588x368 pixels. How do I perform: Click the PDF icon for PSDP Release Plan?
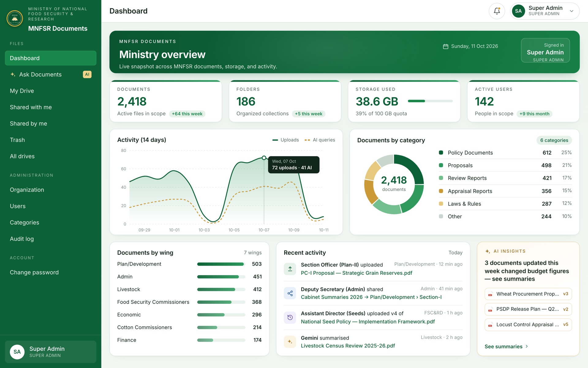point(490,309)
